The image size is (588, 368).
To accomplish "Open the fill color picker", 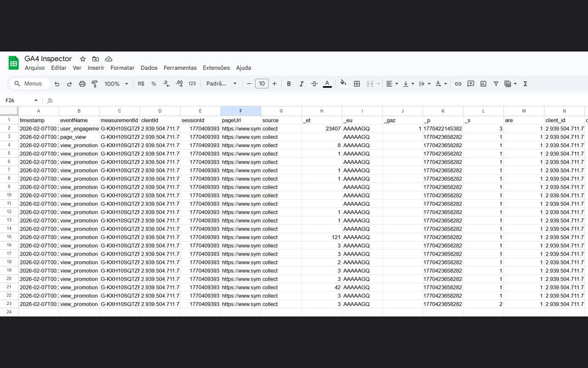I will point(343,84).
